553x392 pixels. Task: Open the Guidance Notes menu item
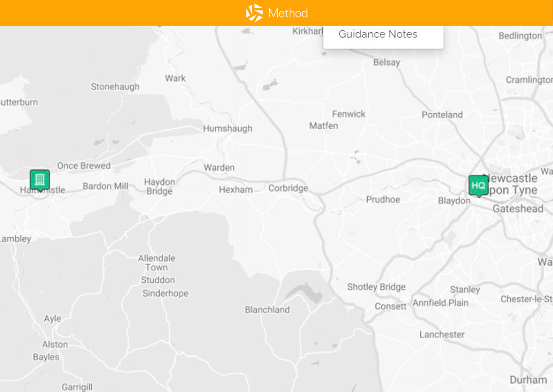click(x=378, y=34)
